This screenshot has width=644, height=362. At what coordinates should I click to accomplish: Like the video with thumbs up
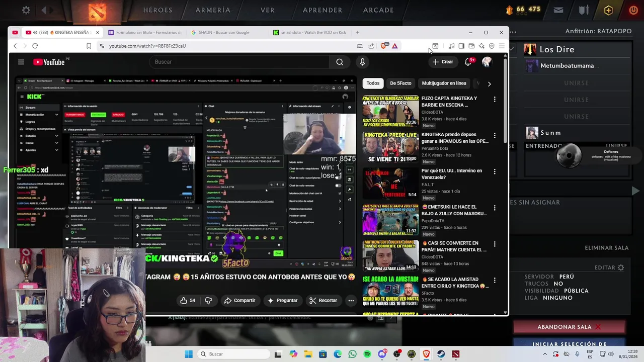188,300
